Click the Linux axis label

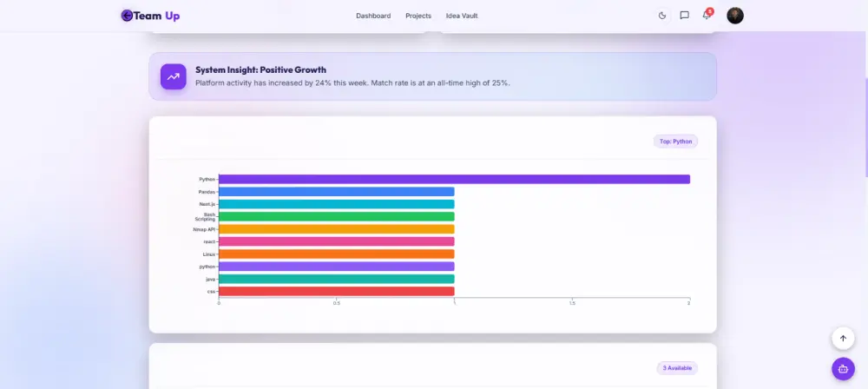pos(208,254)
